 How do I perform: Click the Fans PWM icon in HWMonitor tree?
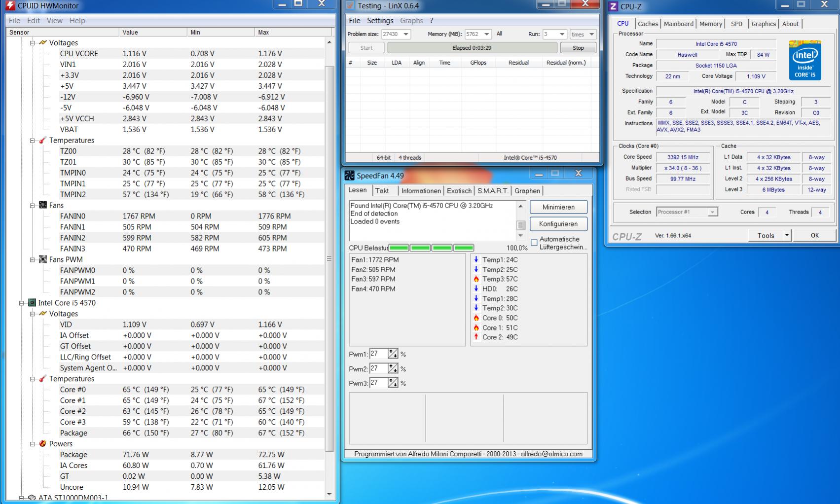pos(43,259)
